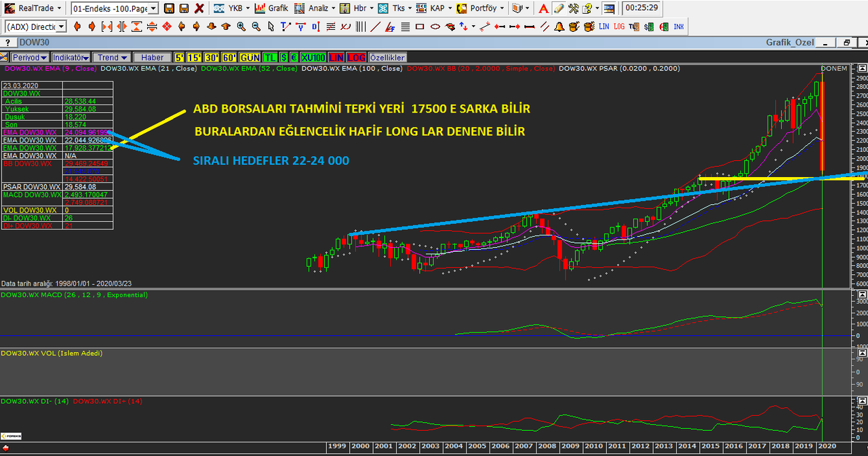Click the red LOG button in chart bar

356,58
